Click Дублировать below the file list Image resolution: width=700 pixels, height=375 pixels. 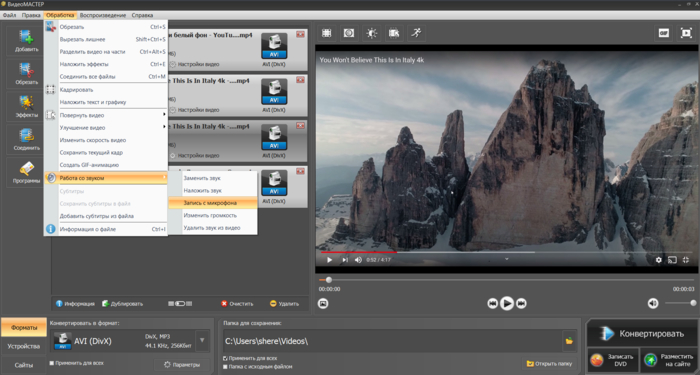[x=122, y=304]
